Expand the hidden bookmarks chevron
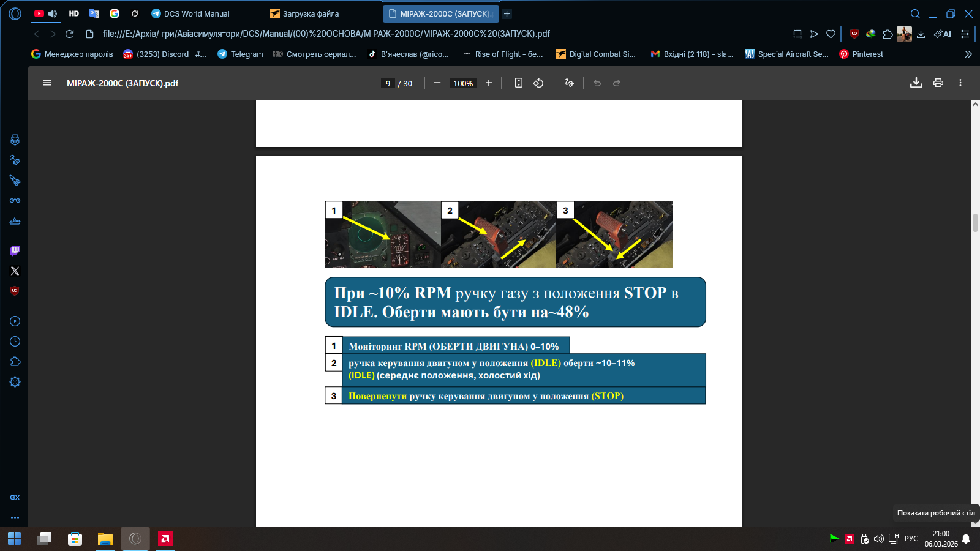The height and width of the screenshot is (551, 980). (968, 54)
